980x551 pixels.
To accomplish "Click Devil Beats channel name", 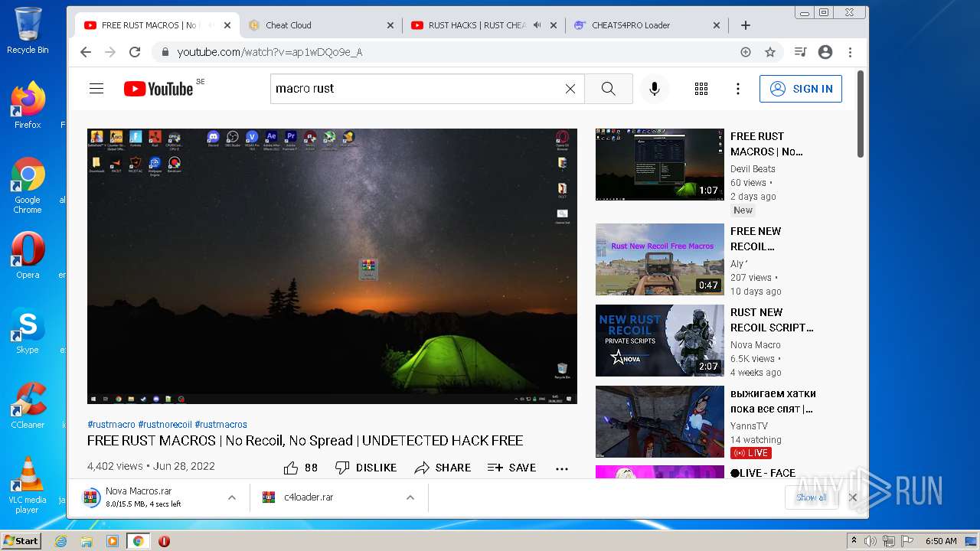I will 753,169.
